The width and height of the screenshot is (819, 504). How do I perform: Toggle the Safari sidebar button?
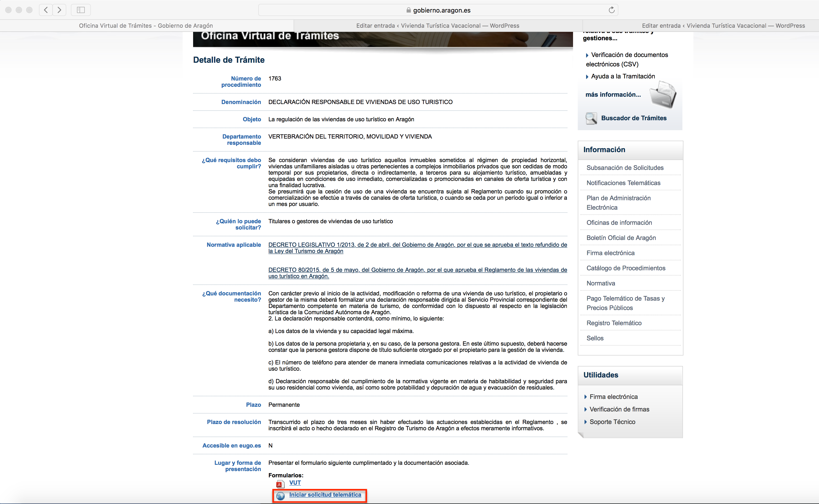coord(81,10)
